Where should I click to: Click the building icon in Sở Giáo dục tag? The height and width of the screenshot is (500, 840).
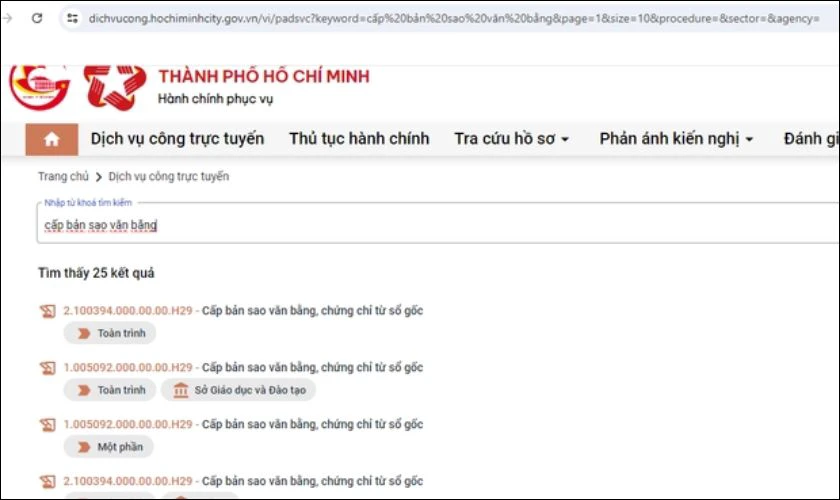coord(181,390)
